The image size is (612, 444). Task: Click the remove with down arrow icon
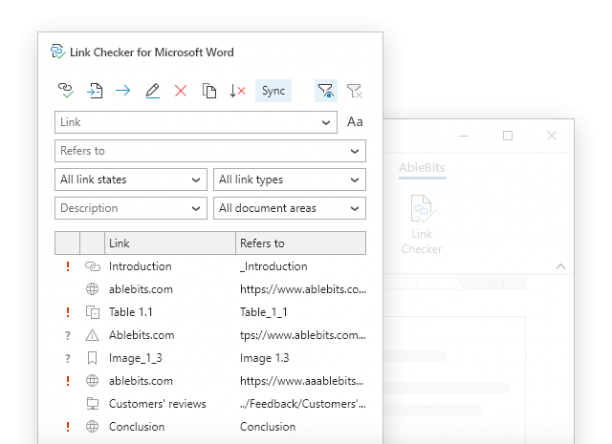click(237, 91)
